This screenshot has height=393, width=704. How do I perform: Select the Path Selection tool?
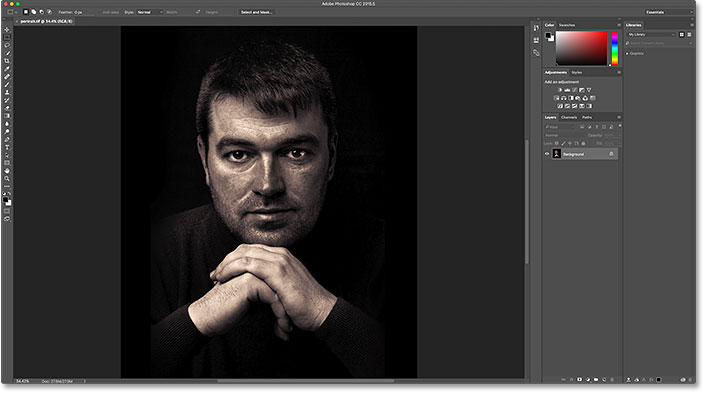click(7, 155)
